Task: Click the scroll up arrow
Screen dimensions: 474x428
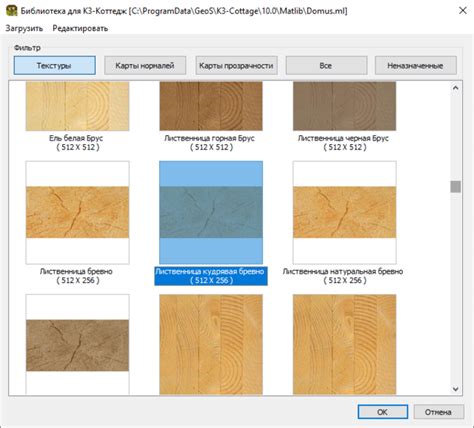Action: click(x=455, y=88)
